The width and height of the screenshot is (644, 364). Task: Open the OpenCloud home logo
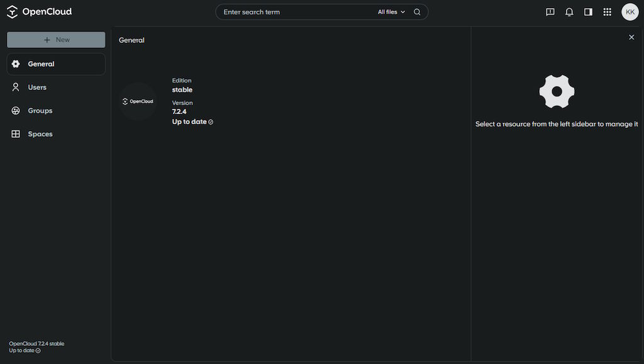(x=40, y=12)
